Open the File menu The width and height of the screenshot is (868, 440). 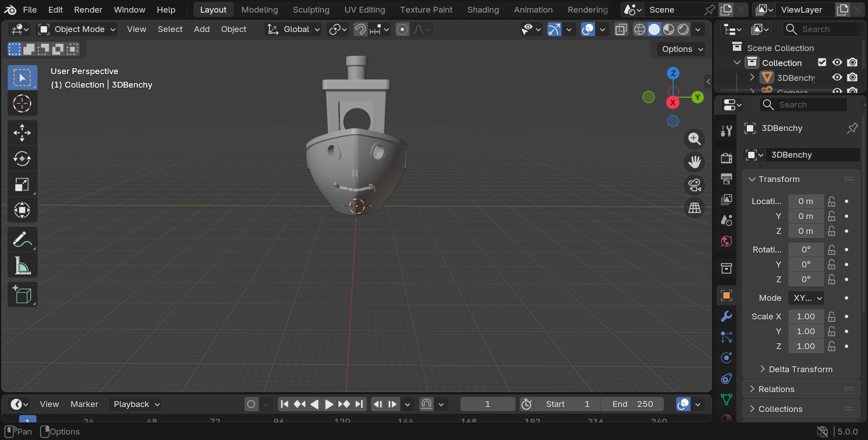click(x=30, y=9)
